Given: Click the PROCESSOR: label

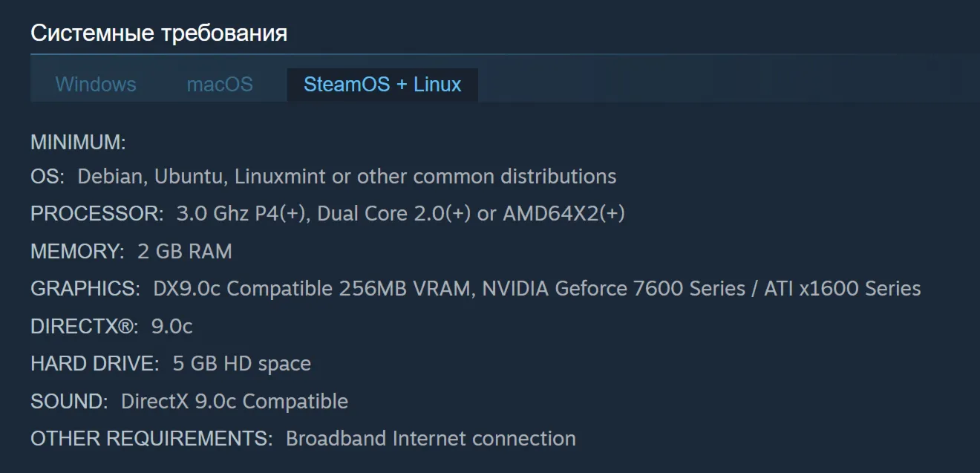Looking at the screenshot, I should coord(97,214).
